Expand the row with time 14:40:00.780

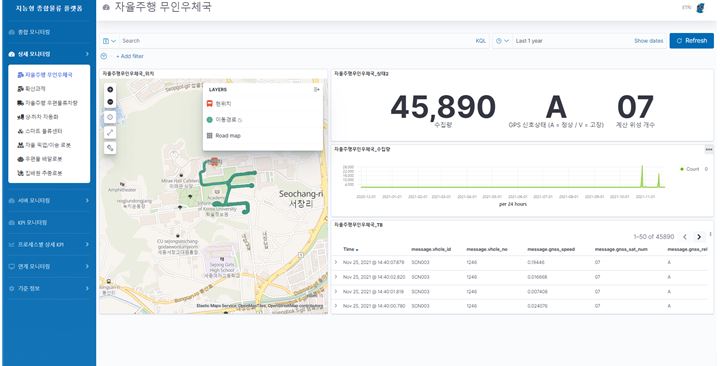pyautogui.click(x=336, y=306)
